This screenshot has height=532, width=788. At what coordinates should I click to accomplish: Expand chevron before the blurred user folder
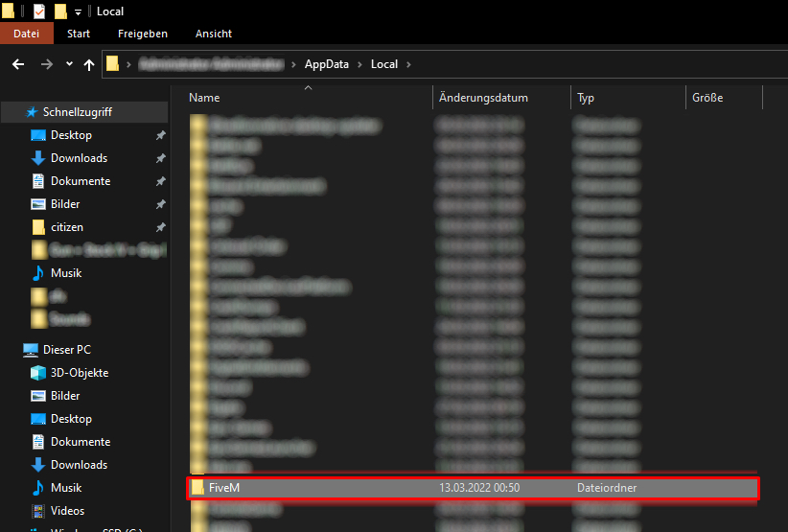coord(128,64)
